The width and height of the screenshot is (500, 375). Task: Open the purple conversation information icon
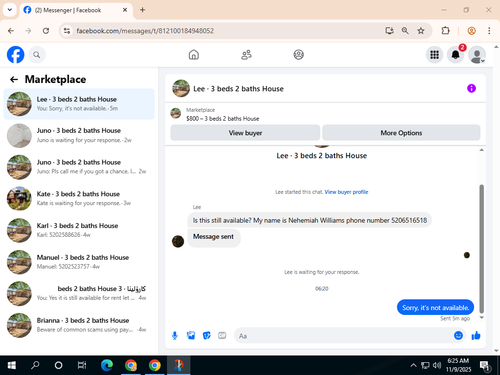click(x=471, y=88)
